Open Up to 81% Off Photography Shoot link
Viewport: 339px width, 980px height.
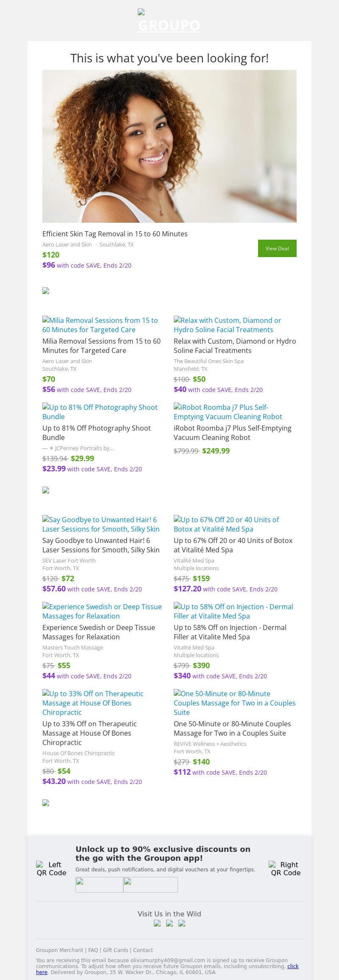tap(100, 412)
